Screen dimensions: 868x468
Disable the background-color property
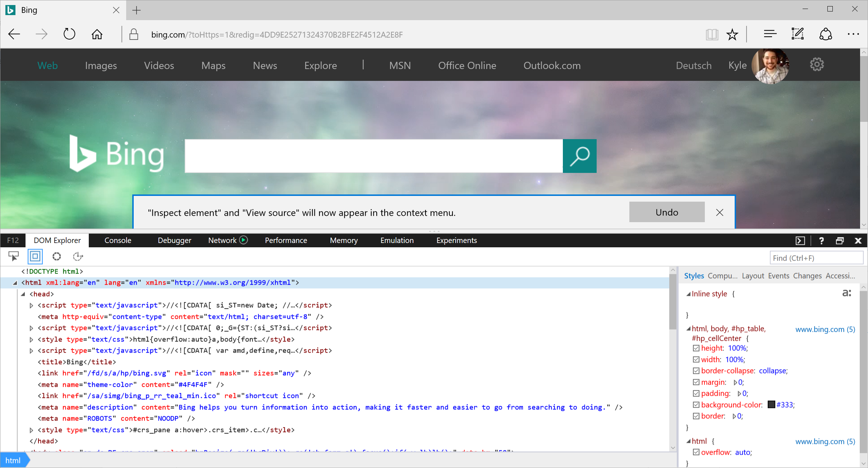pyautogui.click(x=696, y=405)
